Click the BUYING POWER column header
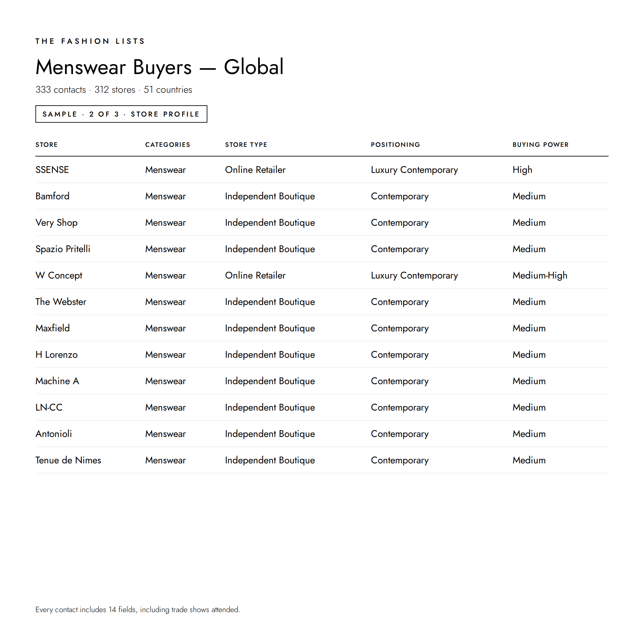This screenshot has width=644, height=644. (540, 145)
